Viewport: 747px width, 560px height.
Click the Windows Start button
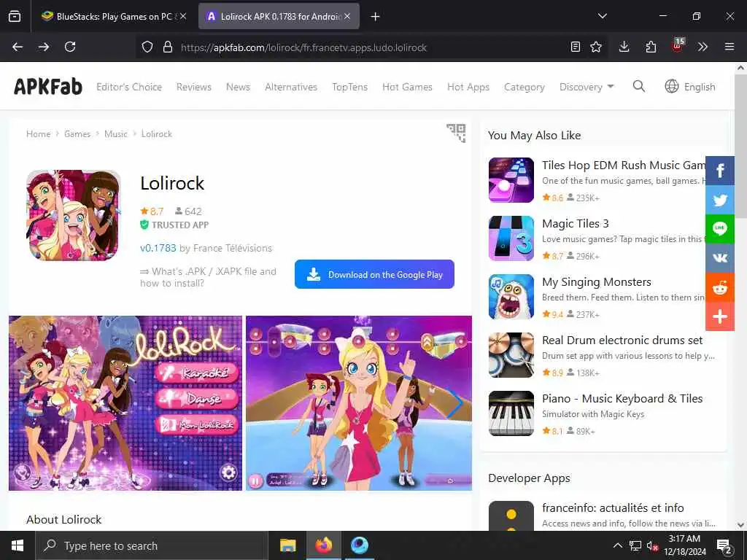pyautogui.click(x=18, y=545)
